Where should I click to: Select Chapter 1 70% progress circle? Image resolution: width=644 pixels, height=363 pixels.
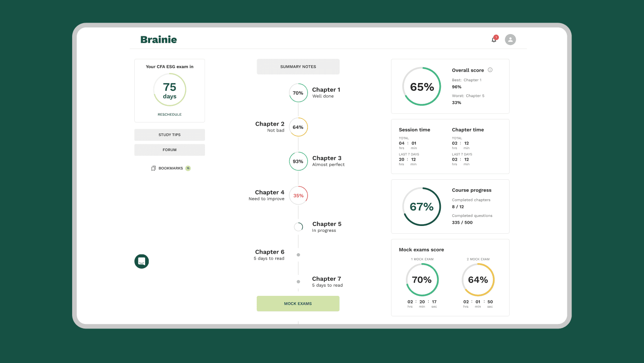click(298, 93)
